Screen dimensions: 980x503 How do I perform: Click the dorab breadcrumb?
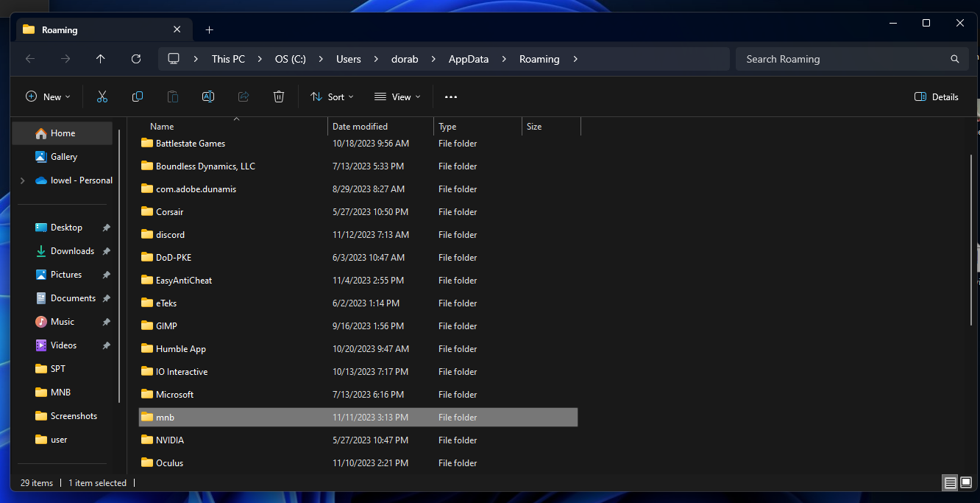(x=405, y=59)
